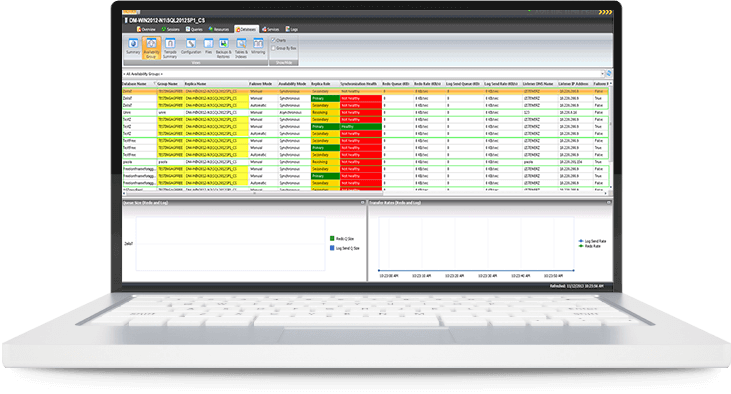Switch to the Queries tab

(194, 29)
